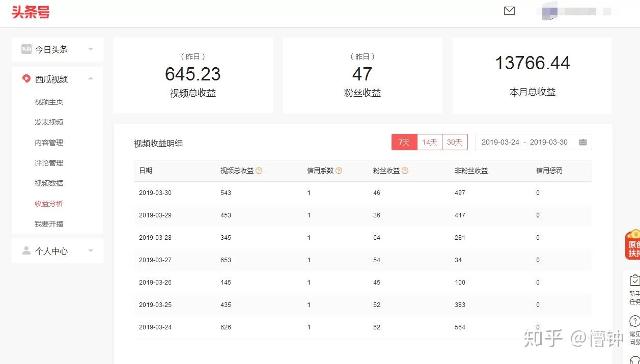The height and width of the screenshot is (364, 640).
Task: Open the 新手任务 checklist icon
Action: [634, 281]
